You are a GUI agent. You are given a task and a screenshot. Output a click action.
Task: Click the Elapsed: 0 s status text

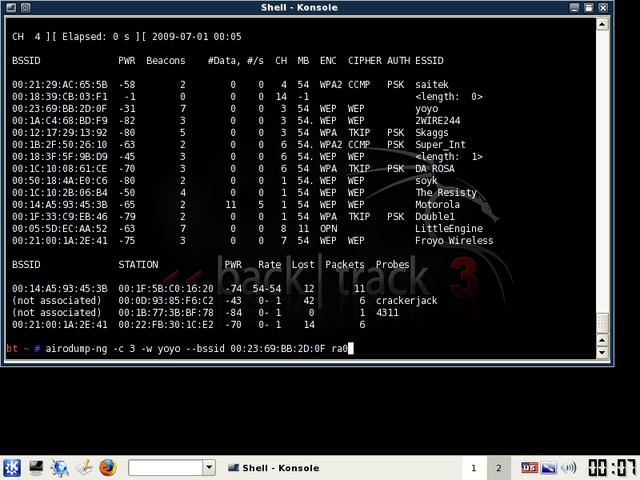click(96, 37)
